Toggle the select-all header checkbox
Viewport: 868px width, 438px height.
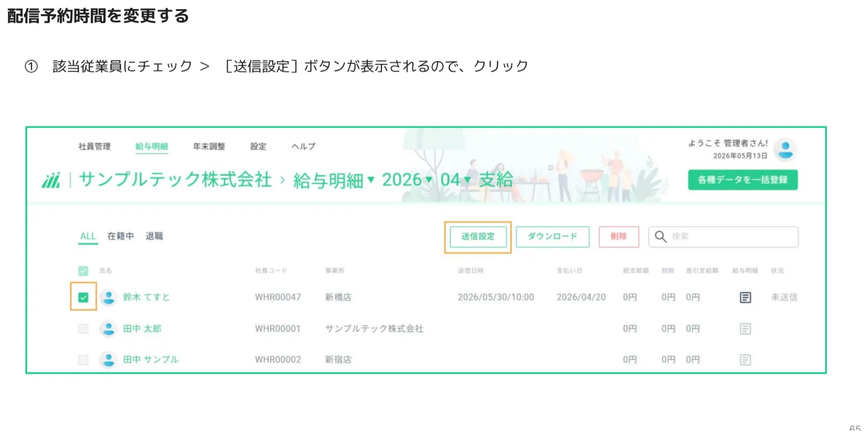[x=83, y=270]
